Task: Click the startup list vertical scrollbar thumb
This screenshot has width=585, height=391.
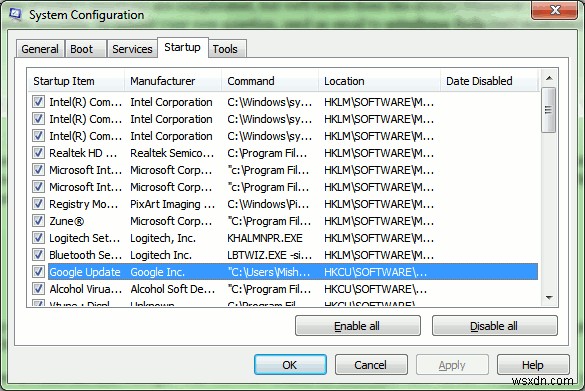Action: tap(548, 110)
